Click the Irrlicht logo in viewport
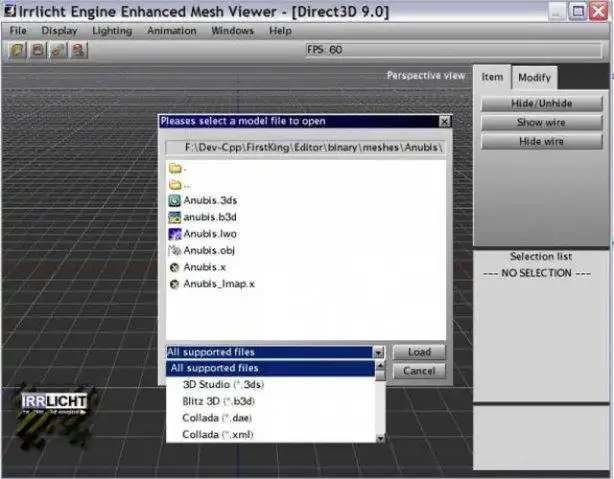The image size is (614, 479). click(54, 415)
